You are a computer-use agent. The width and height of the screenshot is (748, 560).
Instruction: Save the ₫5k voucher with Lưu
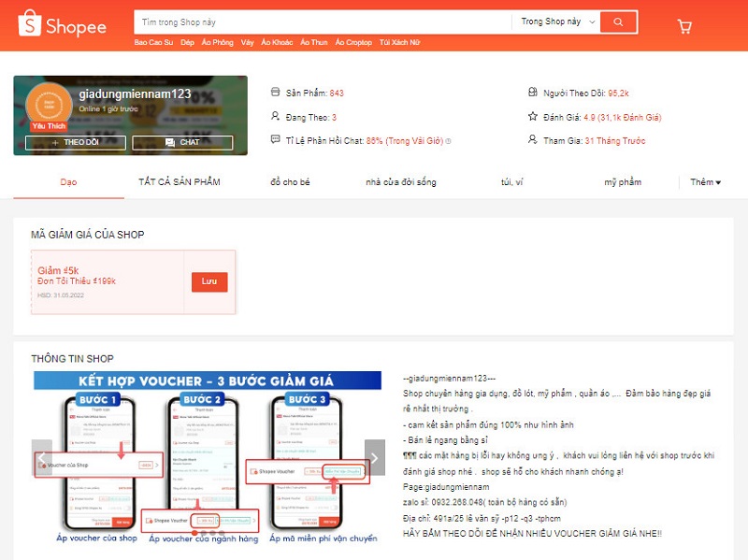[x=209, y=282]
